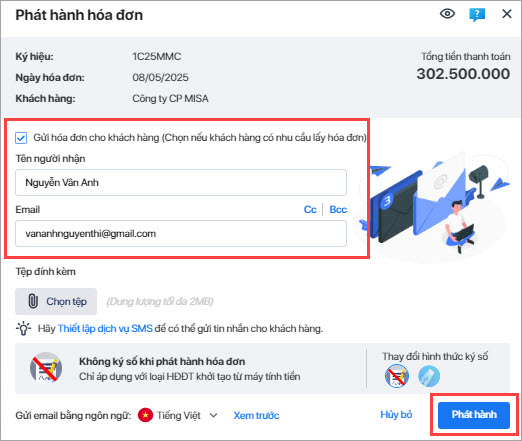
Task: Click the large no-signature icon beside Không ký số
Action: [x=46, y=368]
